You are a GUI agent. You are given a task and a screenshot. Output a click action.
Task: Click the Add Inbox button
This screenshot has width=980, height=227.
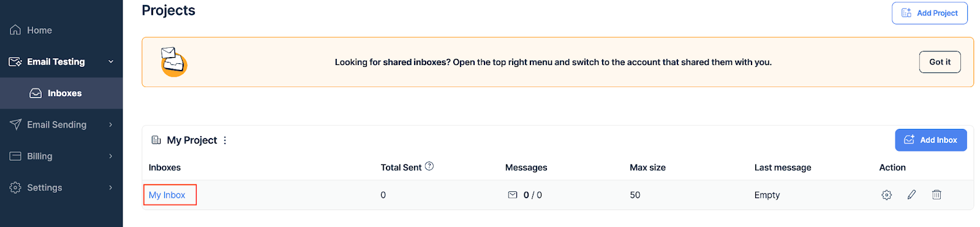coord(930,140)
